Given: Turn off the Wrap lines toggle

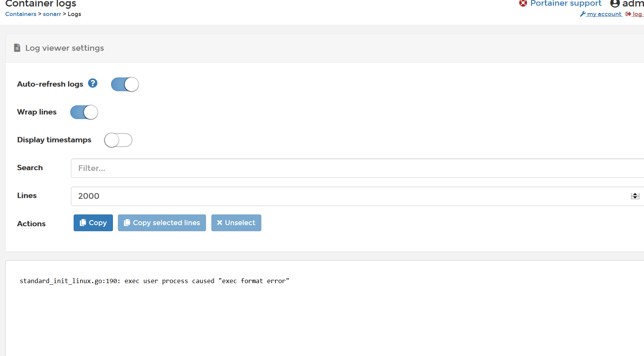Looking at the screenshot, I should 84,112.
